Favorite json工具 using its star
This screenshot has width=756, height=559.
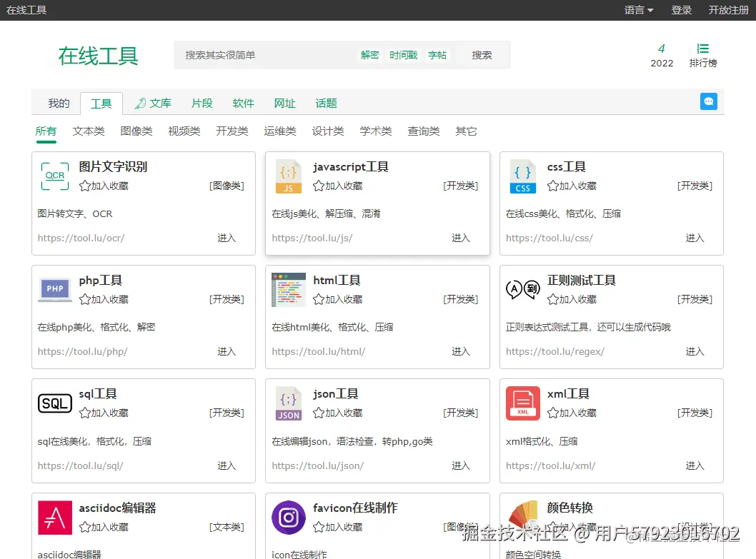tap(319, 413)
